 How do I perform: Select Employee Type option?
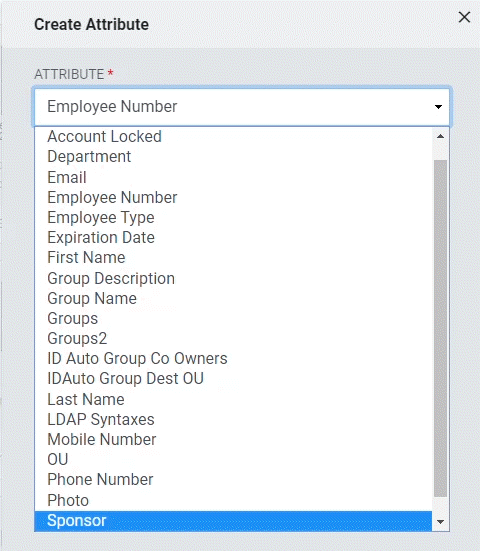pyautogui.click(x=233, y=218)
